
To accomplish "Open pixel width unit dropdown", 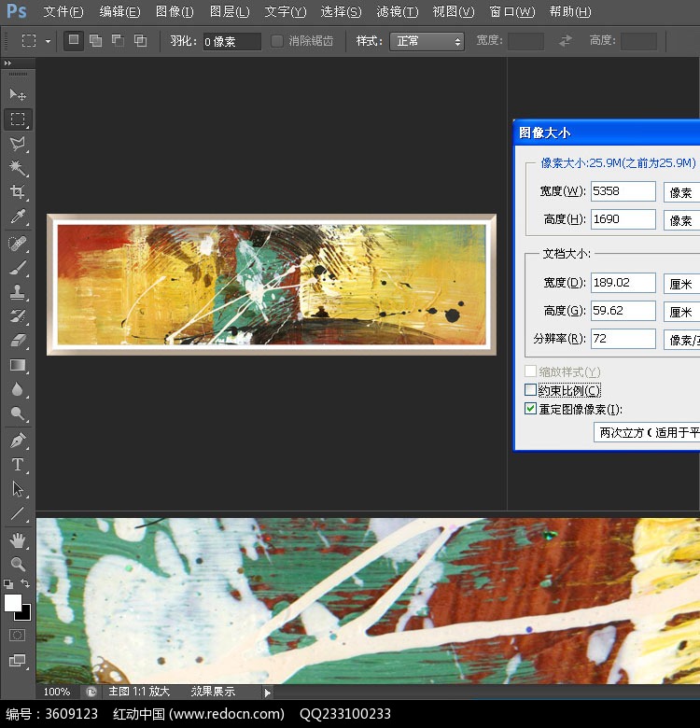I will (x=681, y=191).
